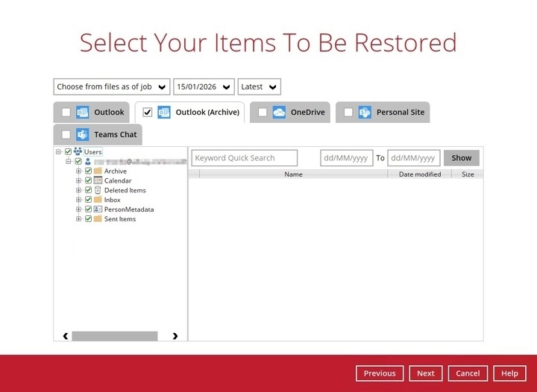Tick the Personal Site checkbox
Image resolution: width=537 pixels, height=392 pixels.
(348, 113)
